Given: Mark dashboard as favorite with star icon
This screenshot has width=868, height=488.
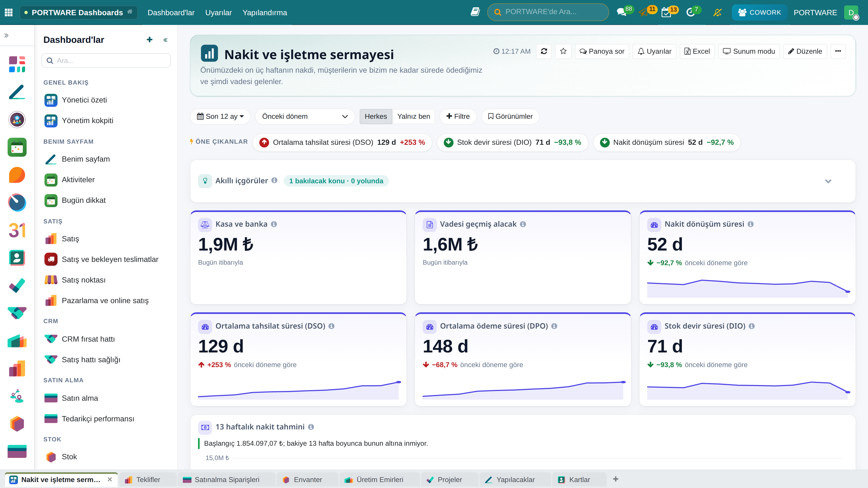Looking at the screenshot, I should coord(563,51).
